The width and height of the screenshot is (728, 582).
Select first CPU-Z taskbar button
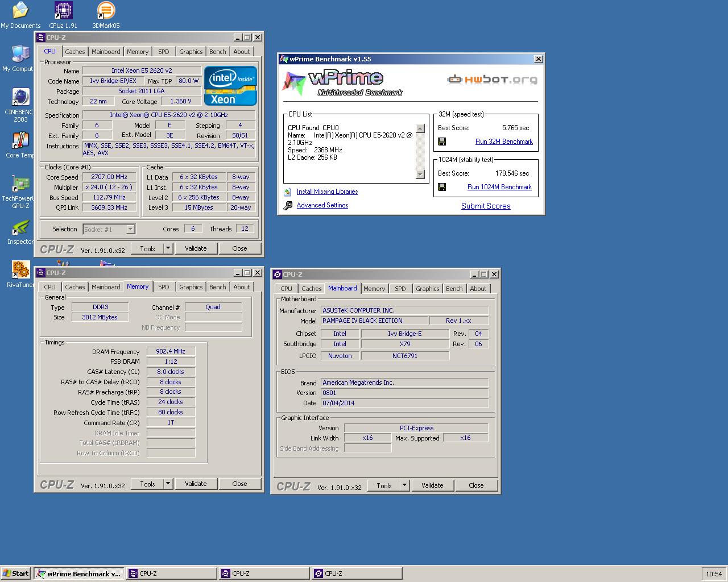click(x=171, y=573)
